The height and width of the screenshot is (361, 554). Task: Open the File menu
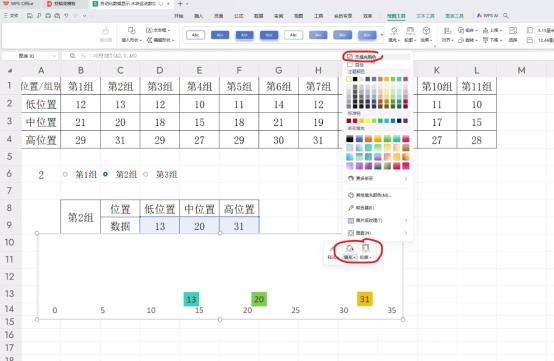coord(11,16)
